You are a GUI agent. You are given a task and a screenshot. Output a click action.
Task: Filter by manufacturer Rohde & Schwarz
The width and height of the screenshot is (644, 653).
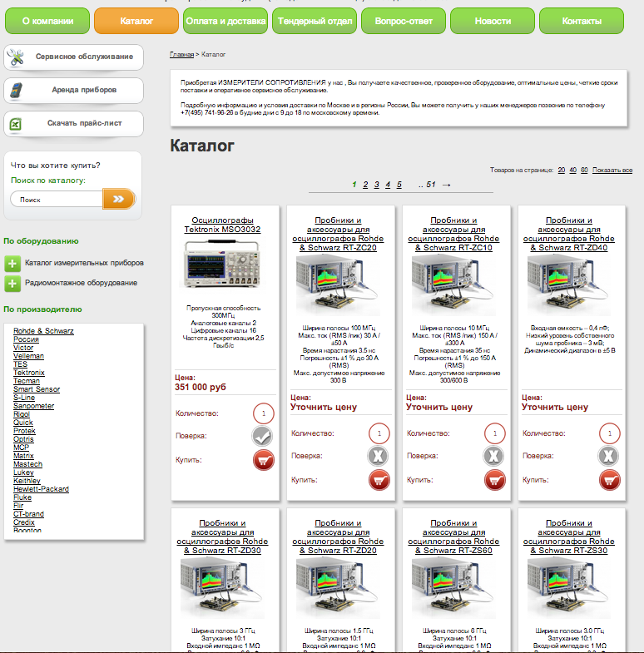pyautogui.click(x=43, y=331)
